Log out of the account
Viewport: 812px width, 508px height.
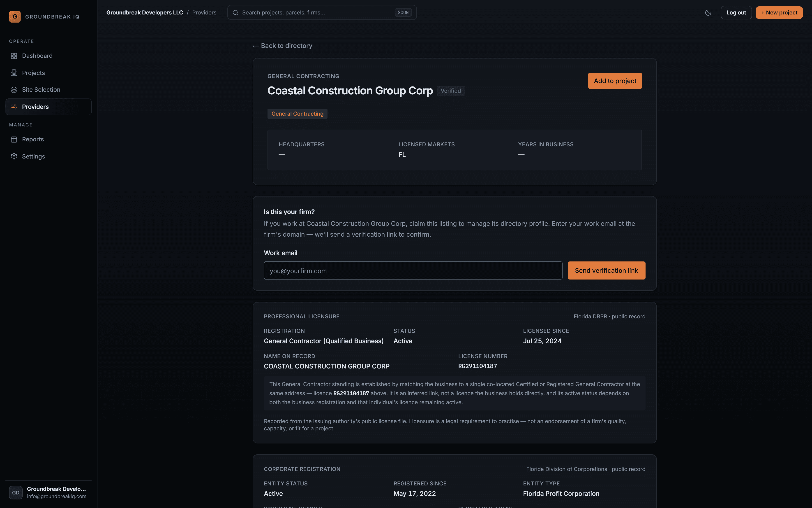[736, 12]
